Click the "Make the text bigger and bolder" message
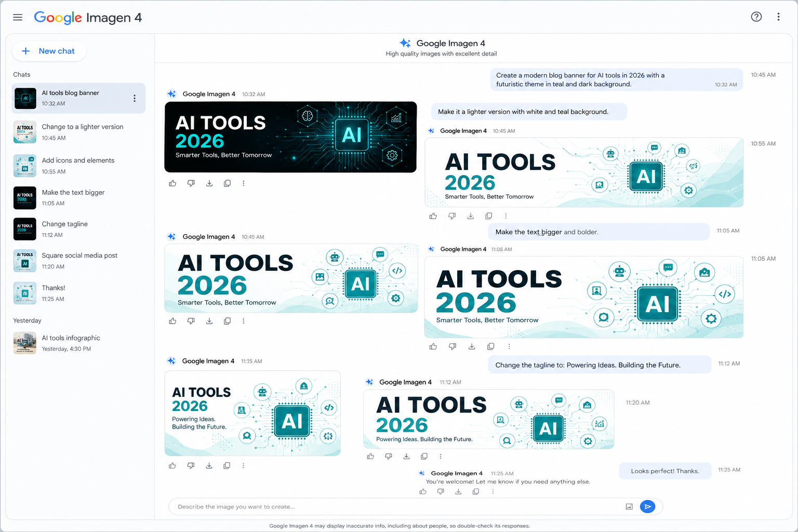798x532 pixels. tap(598, 232)
